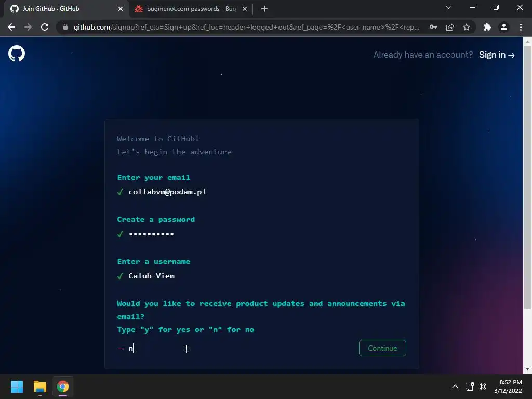The height and width of the screenshot is (399, 532).
Task: Click the page vertical scrollbar
Action: tap(527, 178)
